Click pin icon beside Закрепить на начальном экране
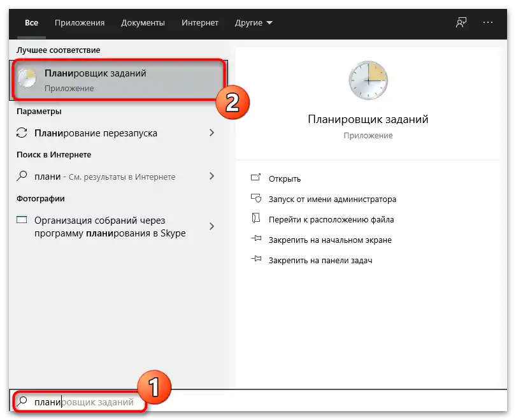516x420 pixels. 256,238
